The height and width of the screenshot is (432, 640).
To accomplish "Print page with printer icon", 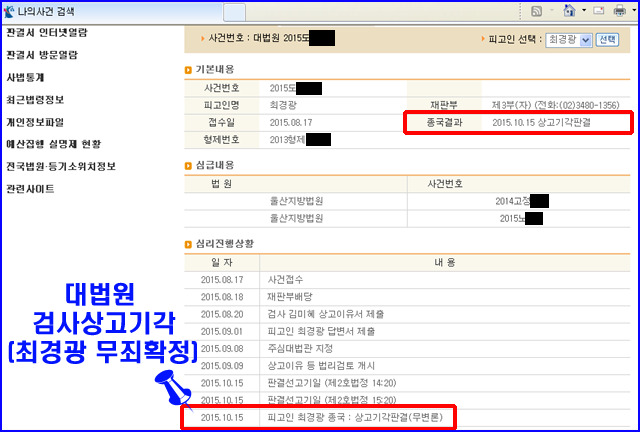I will click(620, 11).
